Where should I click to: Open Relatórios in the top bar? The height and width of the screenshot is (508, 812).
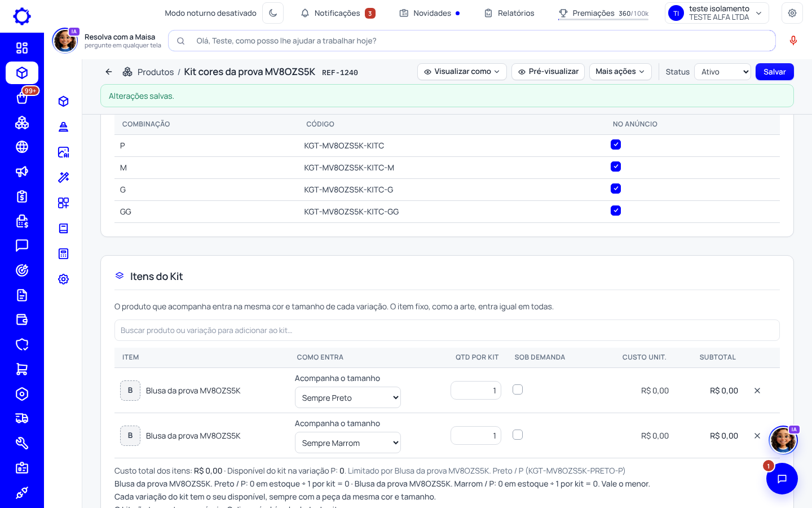[509, 13]
